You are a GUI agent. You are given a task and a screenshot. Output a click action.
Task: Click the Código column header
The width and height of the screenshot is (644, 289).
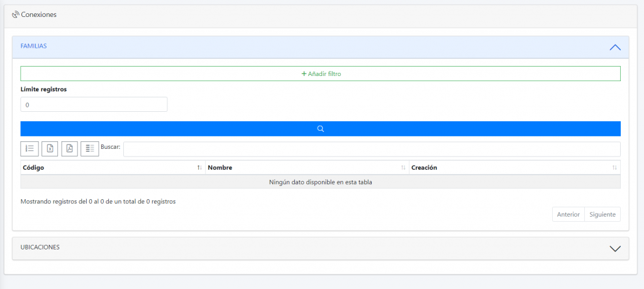click(x=33, y=168)
